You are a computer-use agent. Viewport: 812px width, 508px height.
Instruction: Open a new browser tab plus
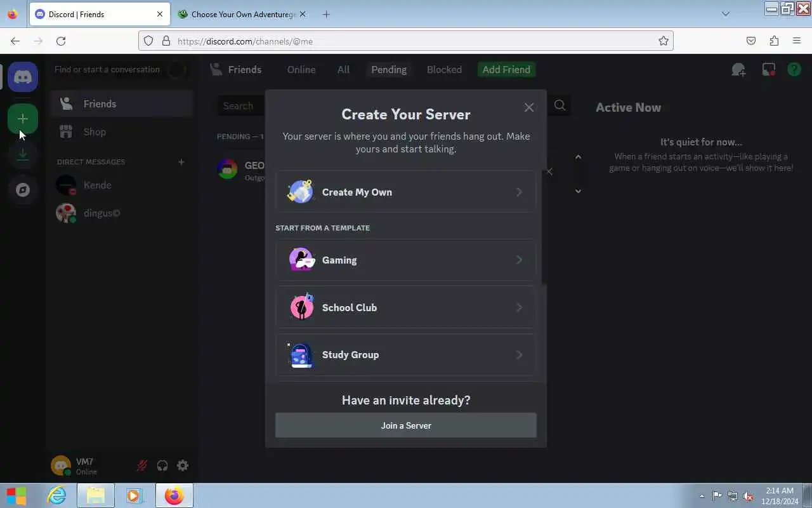point(326,14)
